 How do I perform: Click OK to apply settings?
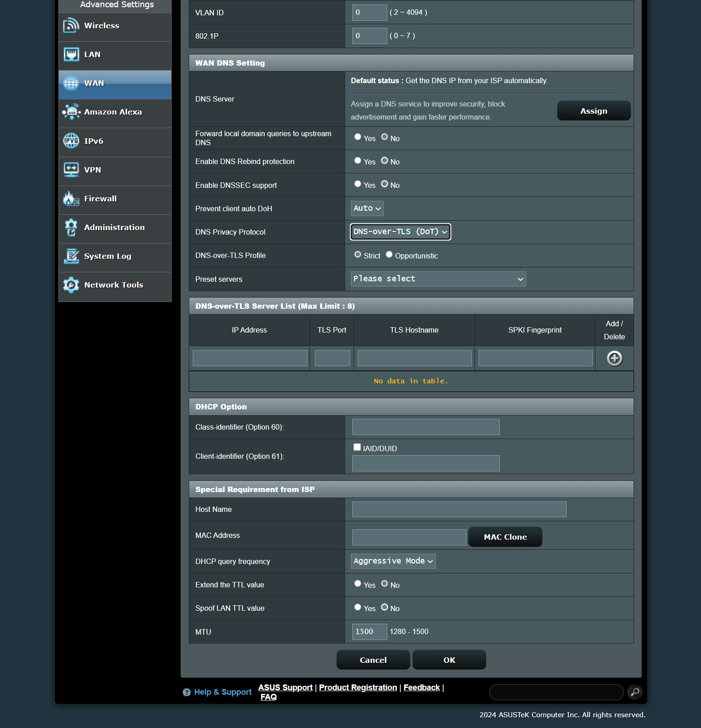coord(449,660)
